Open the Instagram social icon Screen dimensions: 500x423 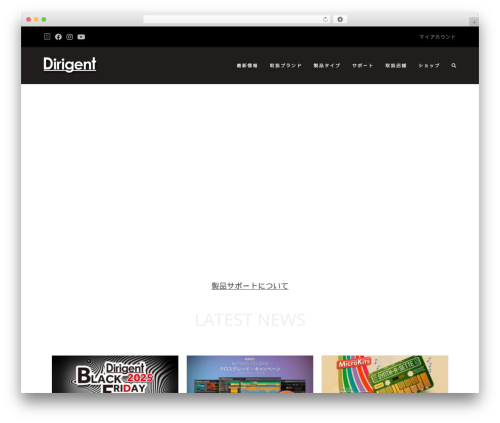[x=69, y=37]
